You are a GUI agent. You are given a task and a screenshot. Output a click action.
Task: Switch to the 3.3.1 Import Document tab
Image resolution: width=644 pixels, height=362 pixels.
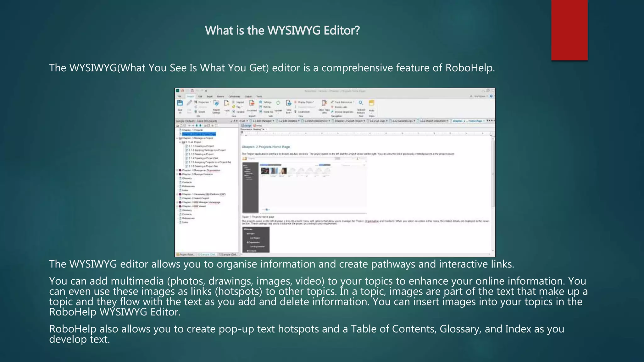(432, 121)
